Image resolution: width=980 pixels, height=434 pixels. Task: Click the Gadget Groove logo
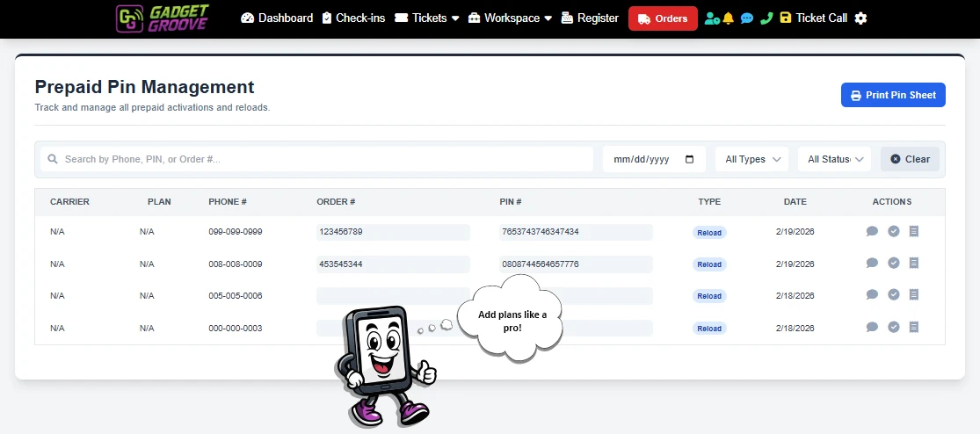(163, 18)
